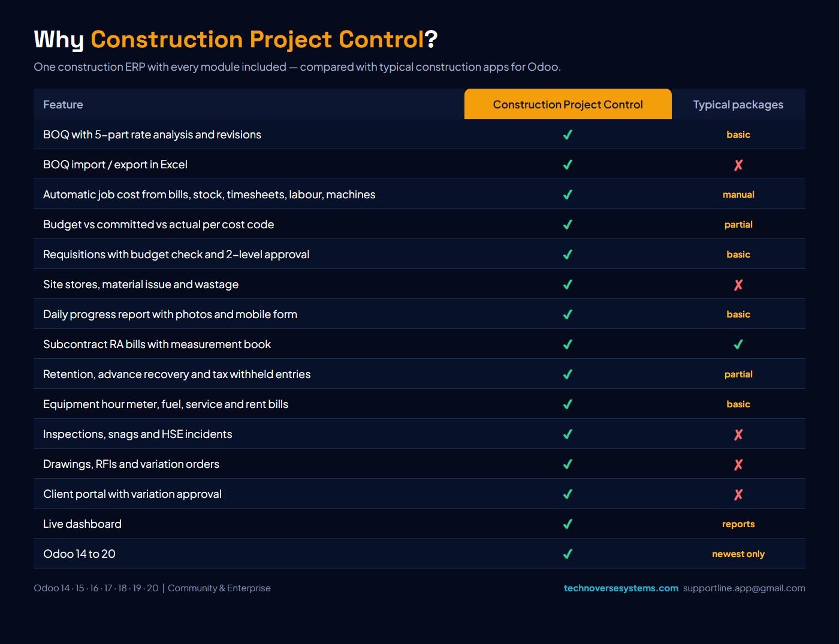
Task: Click the green checkmark in the Budget vs committed row
Action: [568, 225]
